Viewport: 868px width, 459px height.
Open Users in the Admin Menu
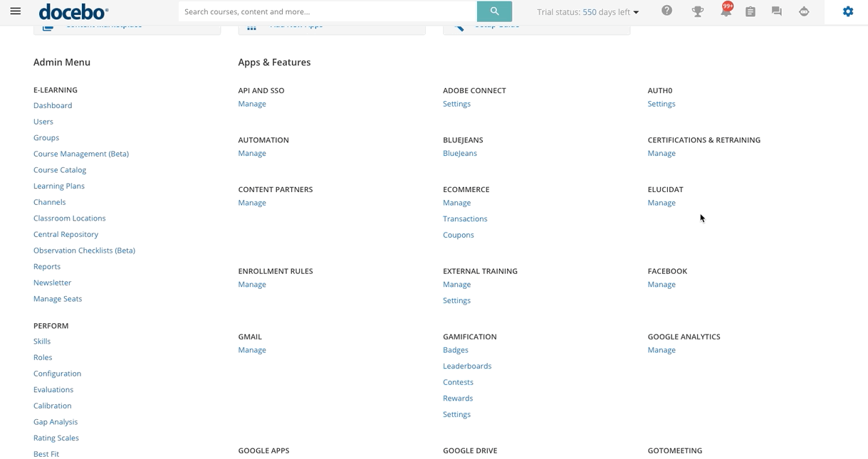click(43, 122)
